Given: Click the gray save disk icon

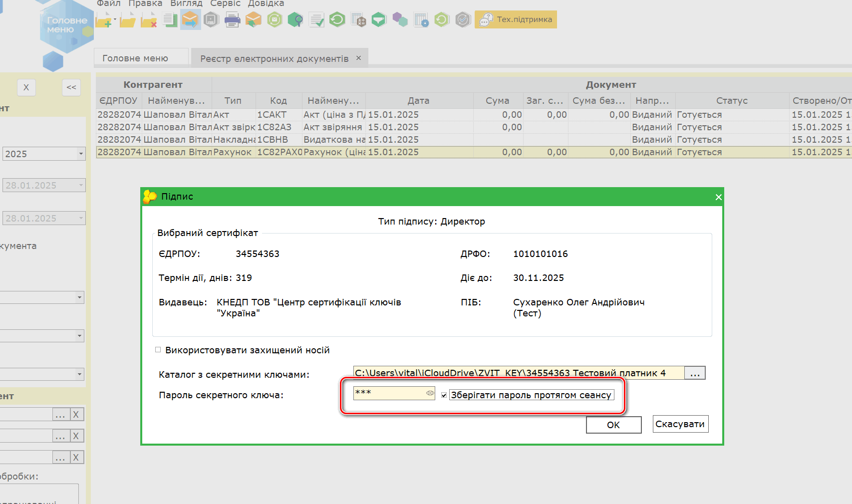Looking at the screenshot, I should [211, 20].
